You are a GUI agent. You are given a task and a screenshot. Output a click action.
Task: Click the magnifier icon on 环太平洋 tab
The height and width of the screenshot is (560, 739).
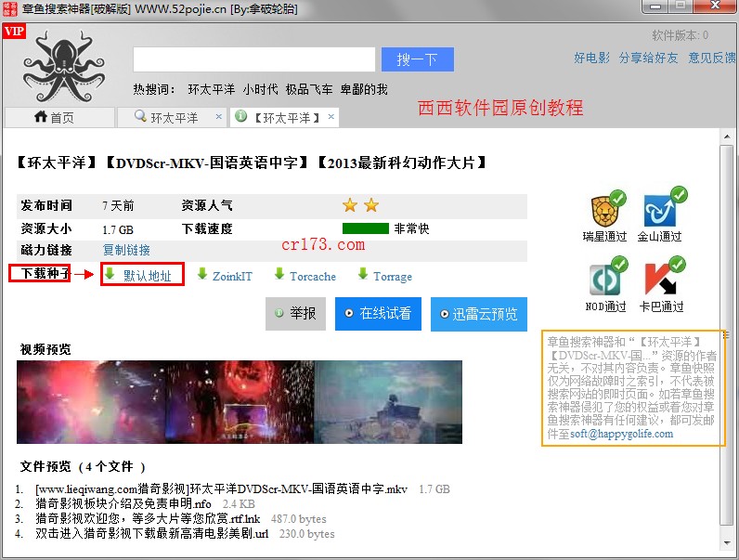tap(140, 115)
